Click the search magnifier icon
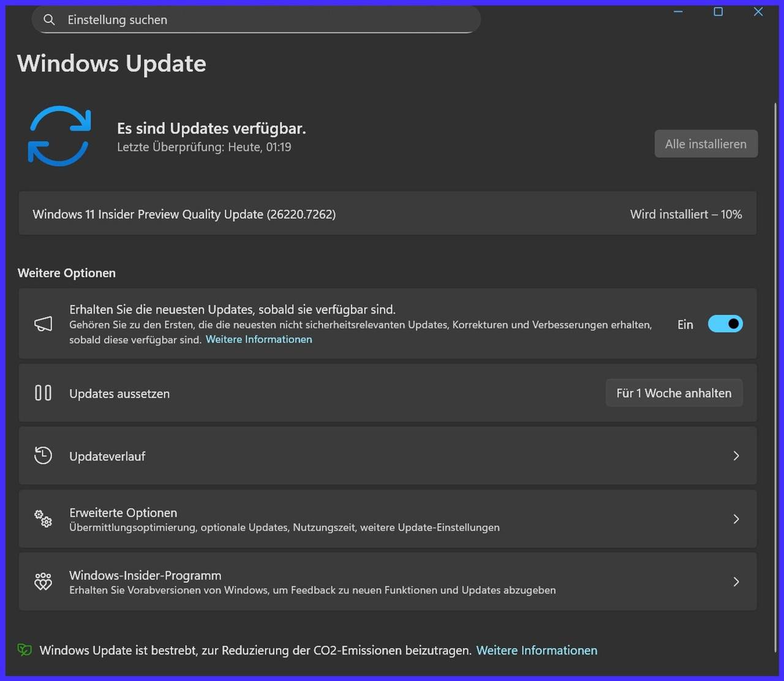 click(x=49, y=20)
